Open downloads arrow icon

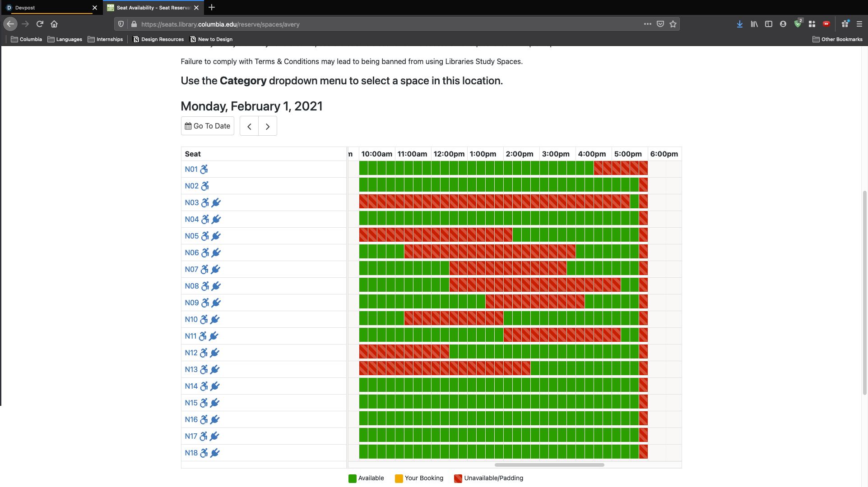(739, 24)
